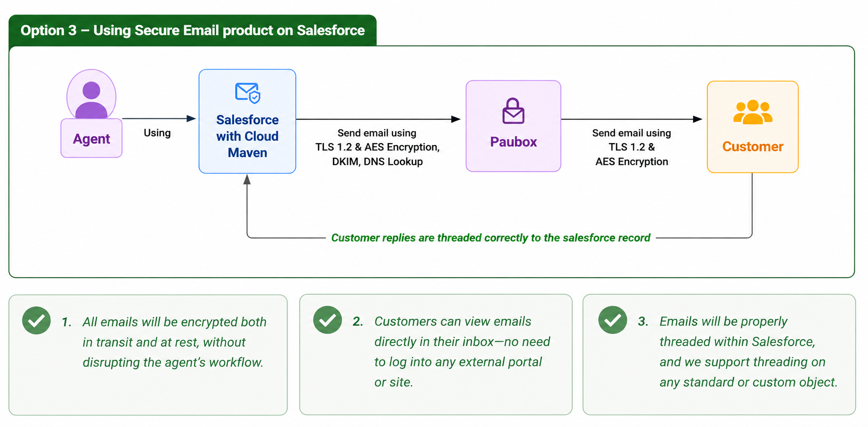The width and height of the screenshot is (868, 427).
Task: Click the green checkmark beside point 1
Action: [x=36, y=320]
